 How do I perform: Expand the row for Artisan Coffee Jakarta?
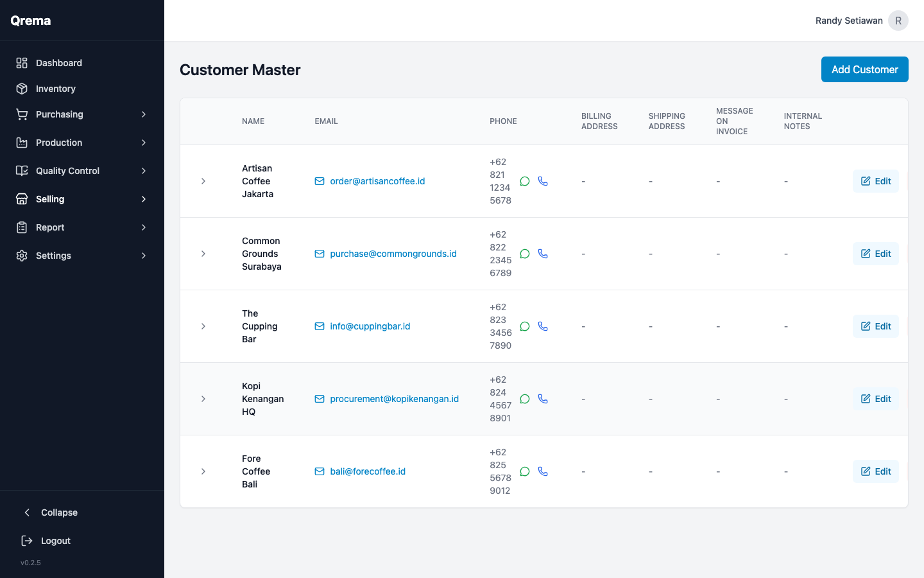(x=203, y=181)
